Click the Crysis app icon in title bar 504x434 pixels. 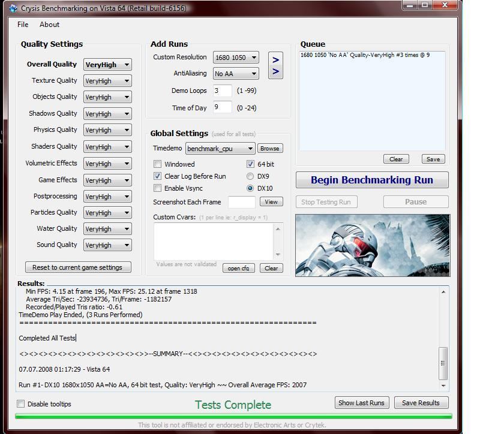coord(13,8)
